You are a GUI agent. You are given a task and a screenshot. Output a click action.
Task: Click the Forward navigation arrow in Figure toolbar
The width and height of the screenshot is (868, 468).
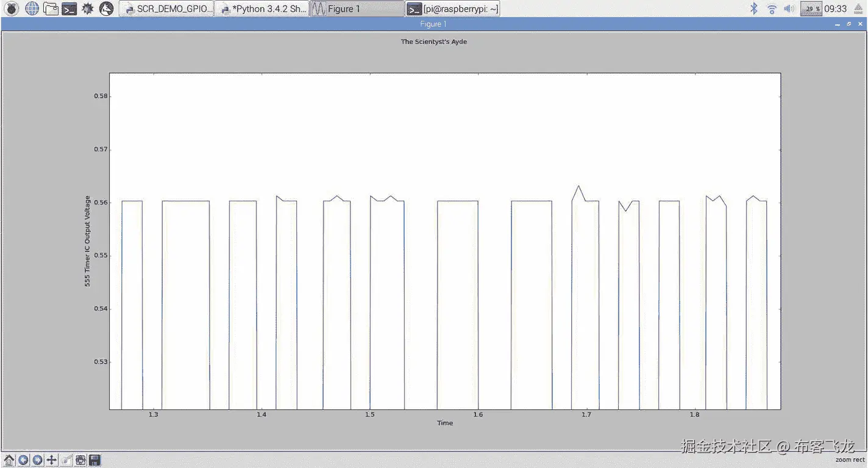click(x=37, y=459)
